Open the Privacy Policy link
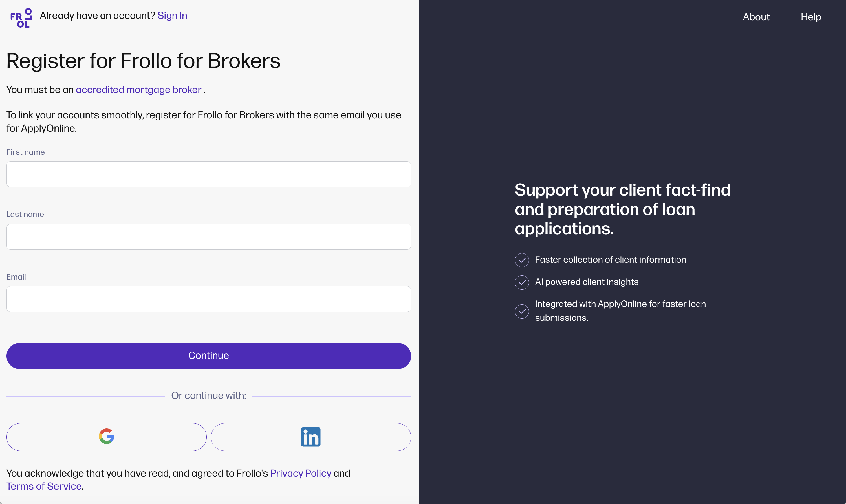 (300, 473)
